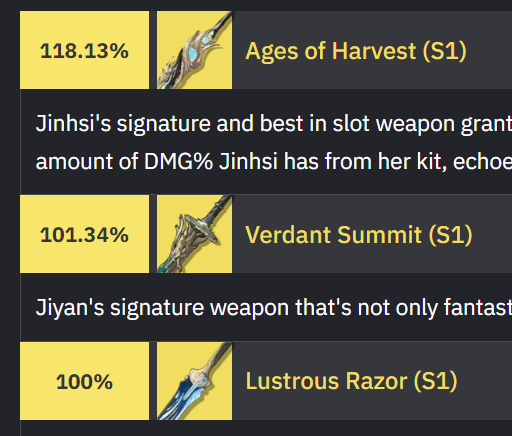Image resolution: width=512 pixels, height=436 pixels.
Task: Open the Ages of Harvest (S1) link
Action: tap(356, 51)
